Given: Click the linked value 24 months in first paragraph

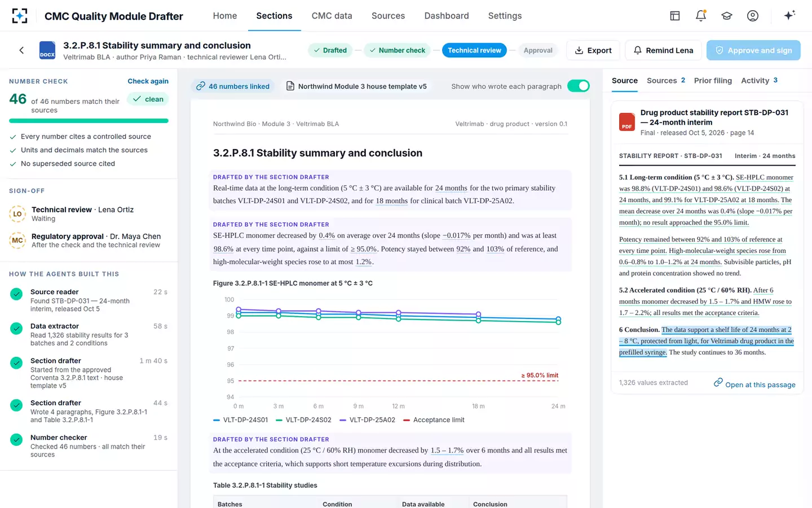Looking at the screenshot, I should pyautogui.click(x=451, y=188).
